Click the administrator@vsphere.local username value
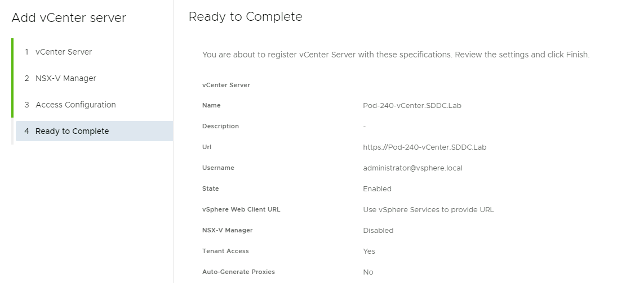 [412, 168]
